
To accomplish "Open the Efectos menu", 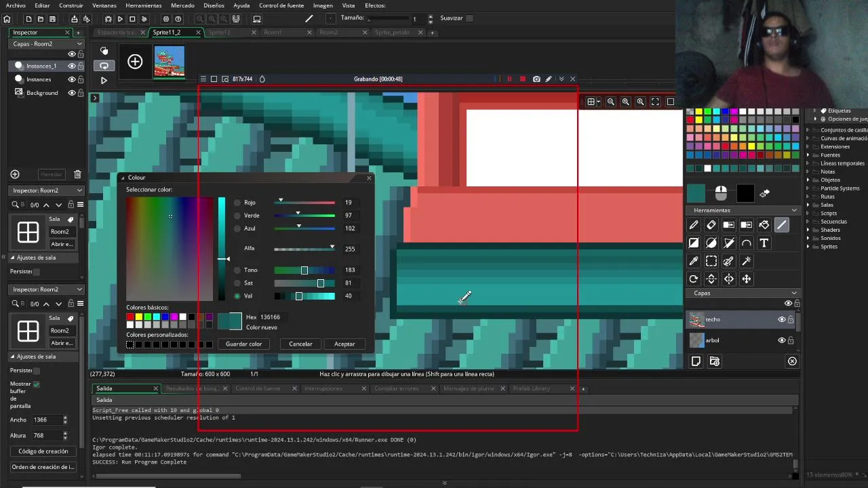I will click(375, 5).
